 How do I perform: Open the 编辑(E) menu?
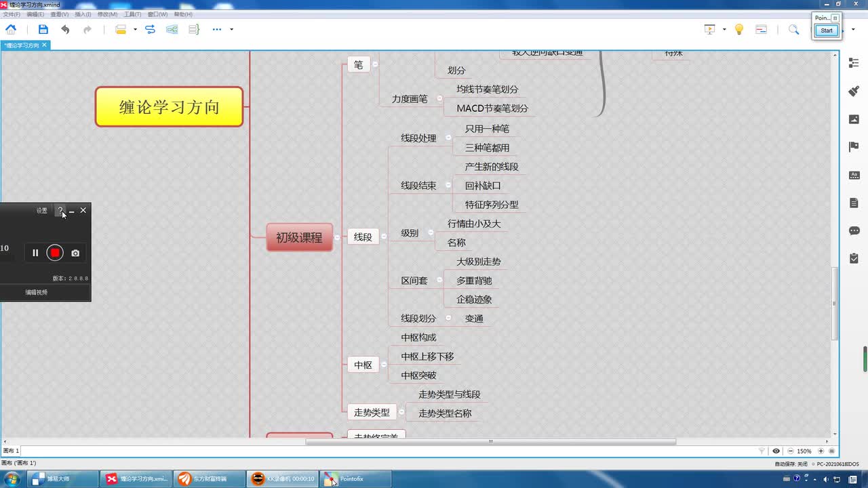(x=35, y=14)
